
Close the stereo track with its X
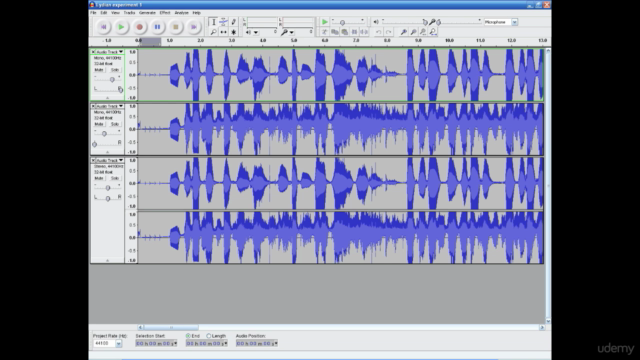click(x=93, y=160)
